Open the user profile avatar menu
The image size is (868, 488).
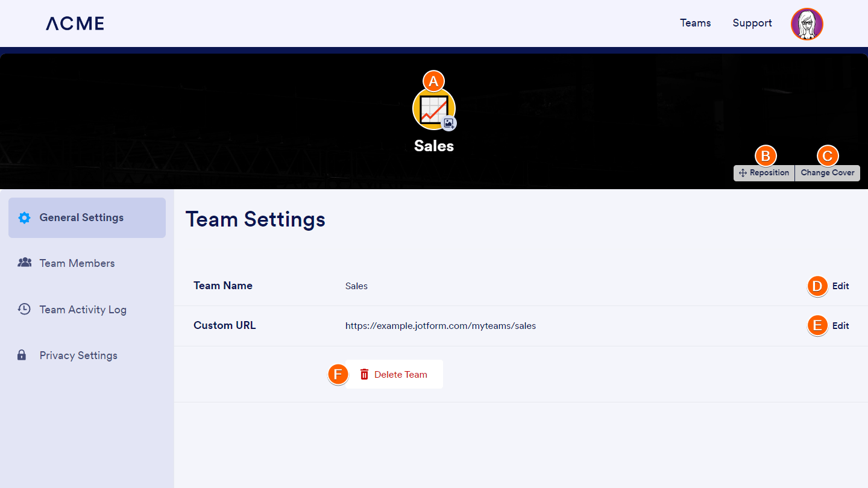[x=807, y=24]
